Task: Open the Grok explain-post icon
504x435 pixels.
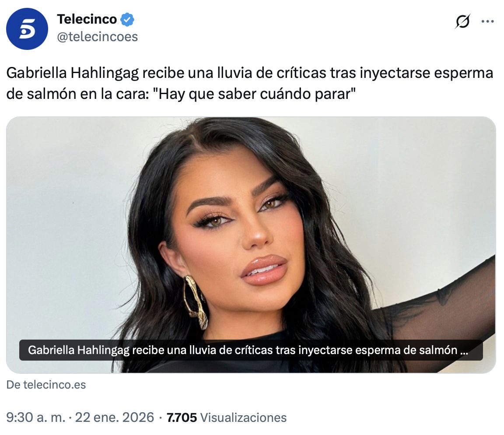Action: (x=463, y=21)
